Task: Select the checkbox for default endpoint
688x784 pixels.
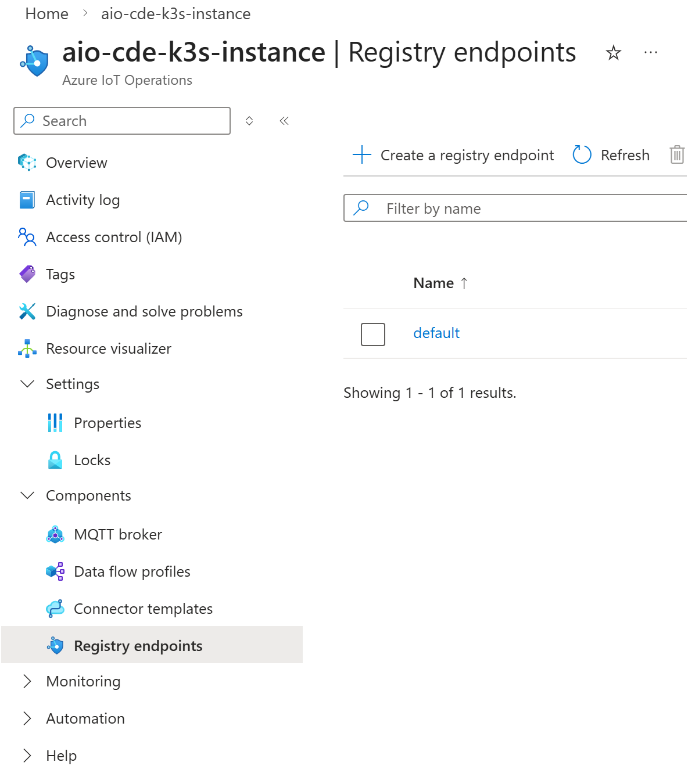Action: (x=373, y=335)
